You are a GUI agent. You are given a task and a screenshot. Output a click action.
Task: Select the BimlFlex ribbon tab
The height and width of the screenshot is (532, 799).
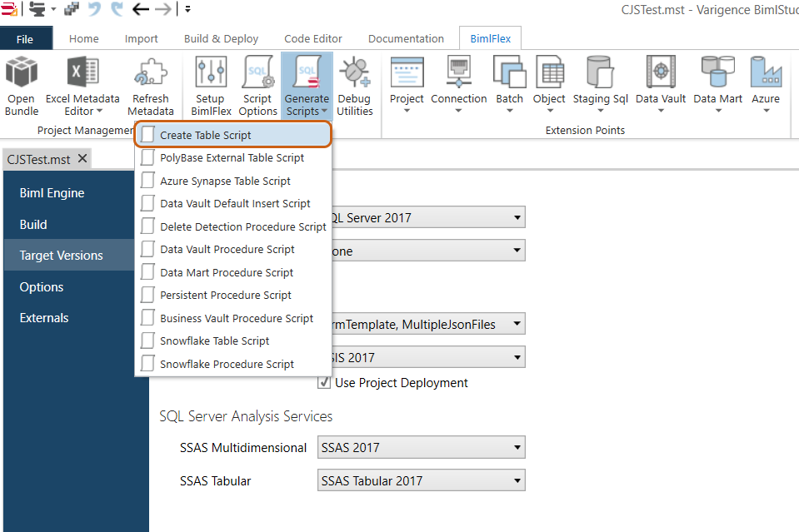pos(490,38)
